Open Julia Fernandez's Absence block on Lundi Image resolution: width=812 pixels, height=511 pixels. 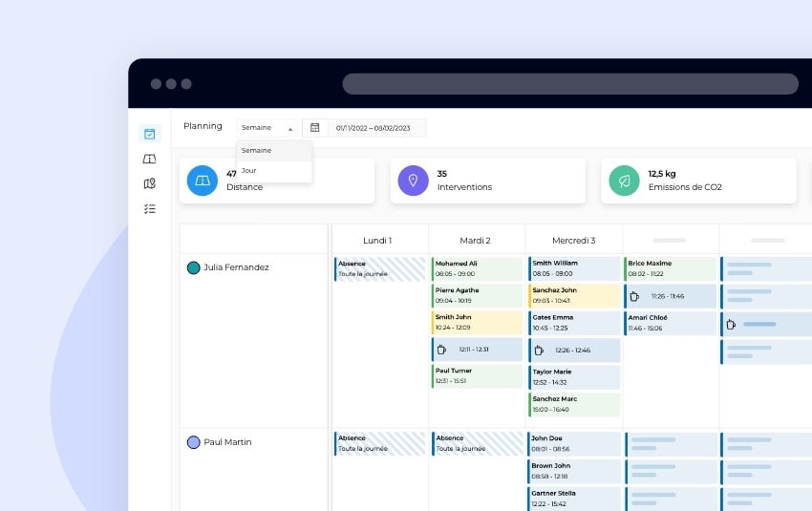380,268
